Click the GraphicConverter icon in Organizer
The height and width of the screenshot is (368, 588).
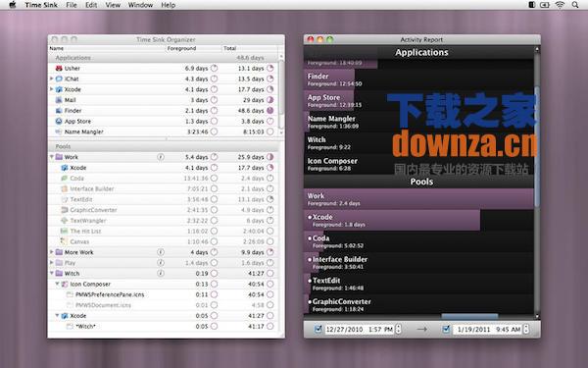(65, 210)
